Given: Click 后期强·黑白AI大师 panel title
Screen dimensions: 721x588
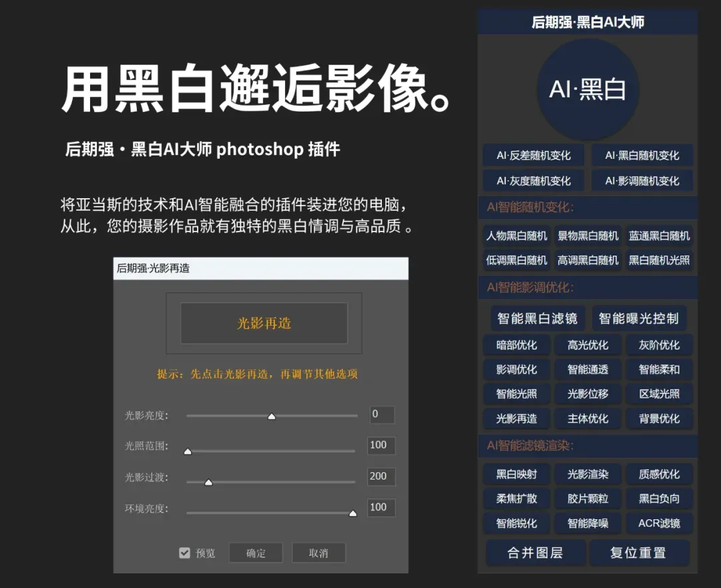Looking at the screenshot, I should click(587, 22).
